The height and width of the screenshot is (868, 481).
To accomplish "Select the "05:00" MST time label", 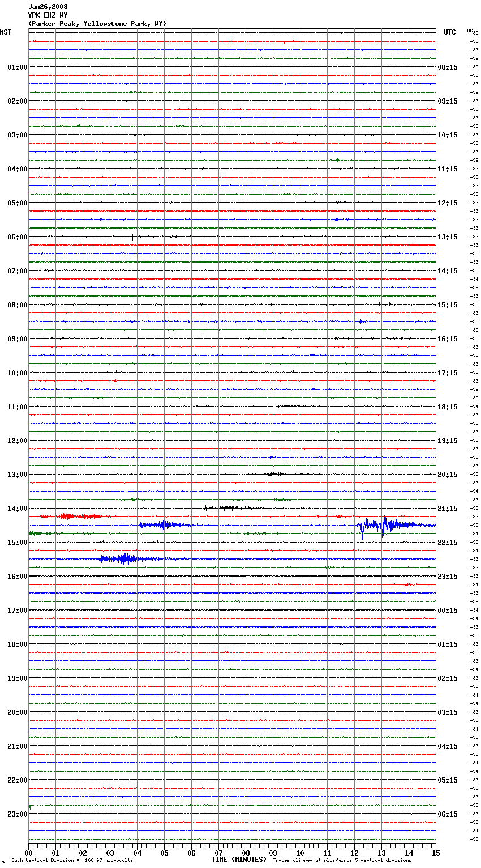I will click(x=18, y=203).
